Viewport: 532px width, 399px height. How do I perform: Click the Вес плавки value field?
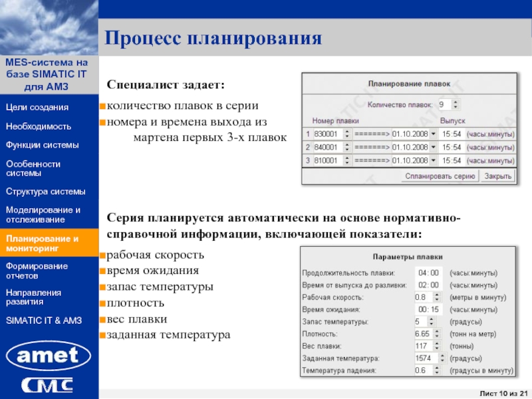(x=422, y=346)
